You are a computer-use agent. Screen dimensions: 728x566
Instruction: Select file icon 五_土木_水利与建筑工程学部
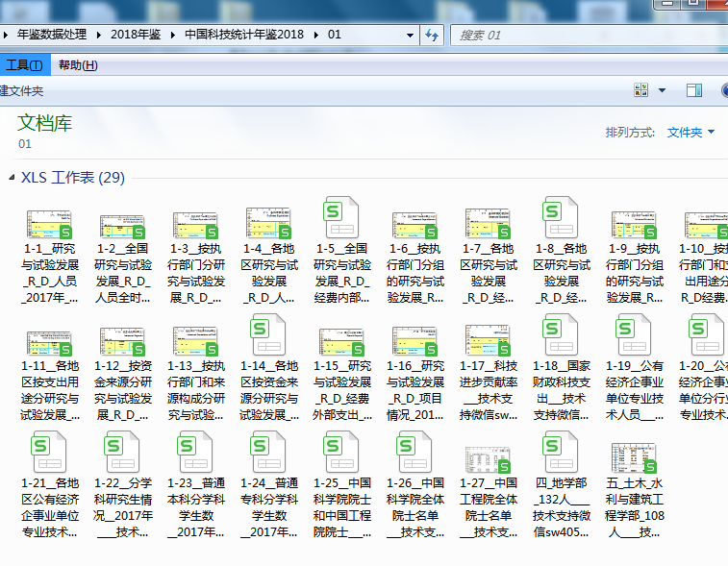634,458
